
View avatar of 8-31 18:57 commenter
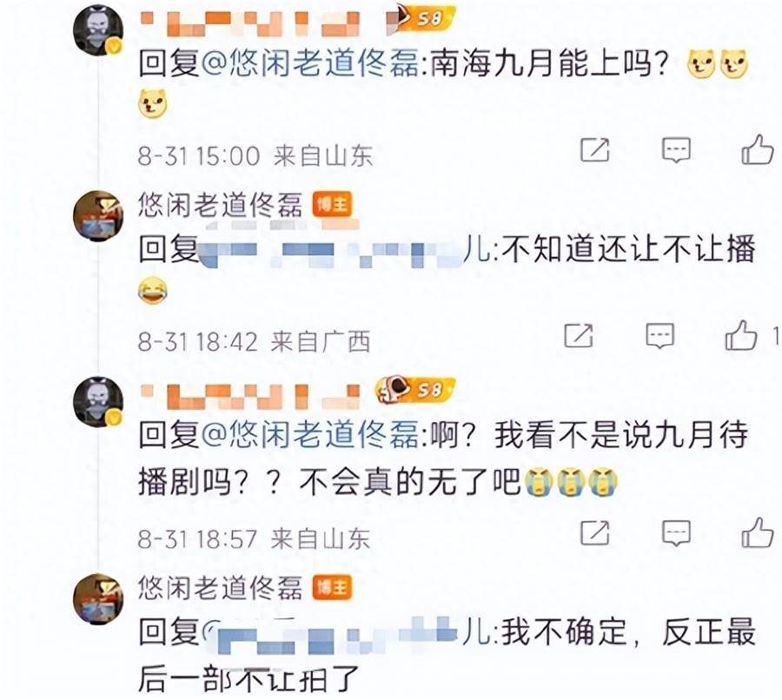click(x=98, y=402)
